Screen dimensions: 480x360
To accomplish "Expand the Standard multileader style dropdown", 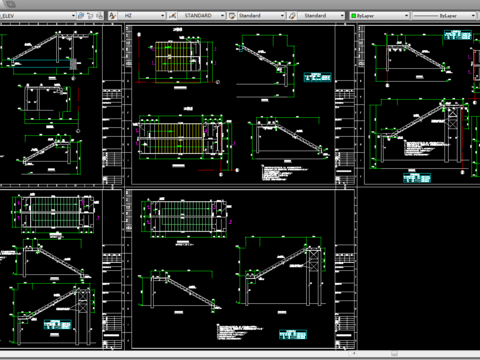I will (342, 16).
